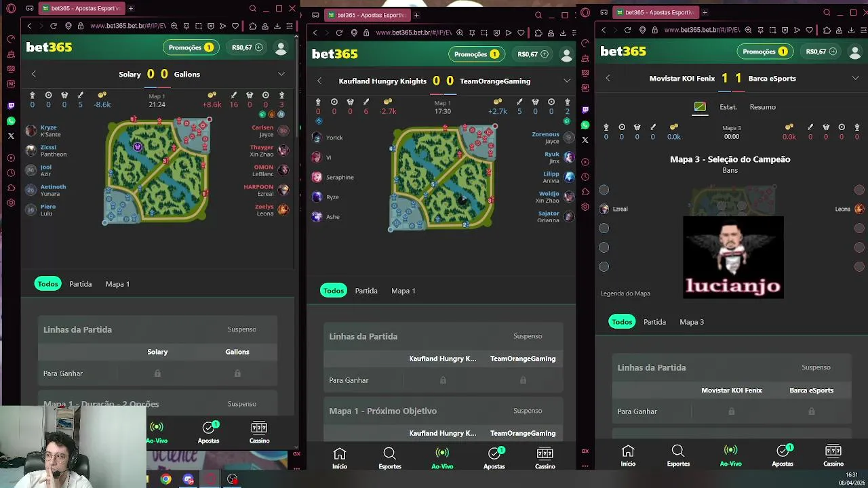868x488 pixels.
Task: Open X (Twitter) in the Movistar window sidebar
Action: pos(585,140)
